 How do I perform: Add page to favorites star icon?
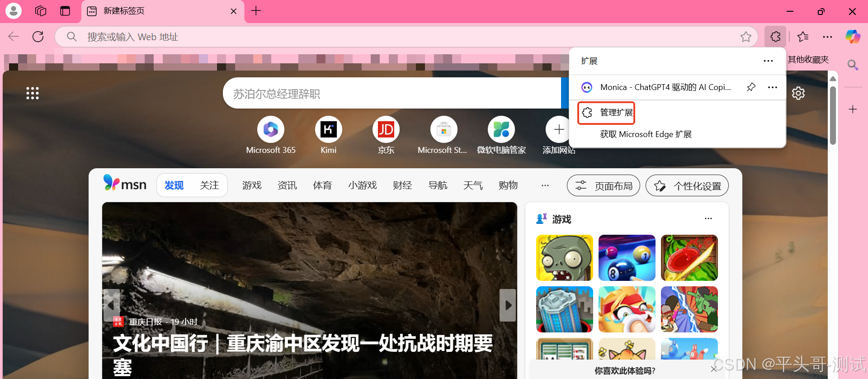pyautogui.click(x=746, y=37)
